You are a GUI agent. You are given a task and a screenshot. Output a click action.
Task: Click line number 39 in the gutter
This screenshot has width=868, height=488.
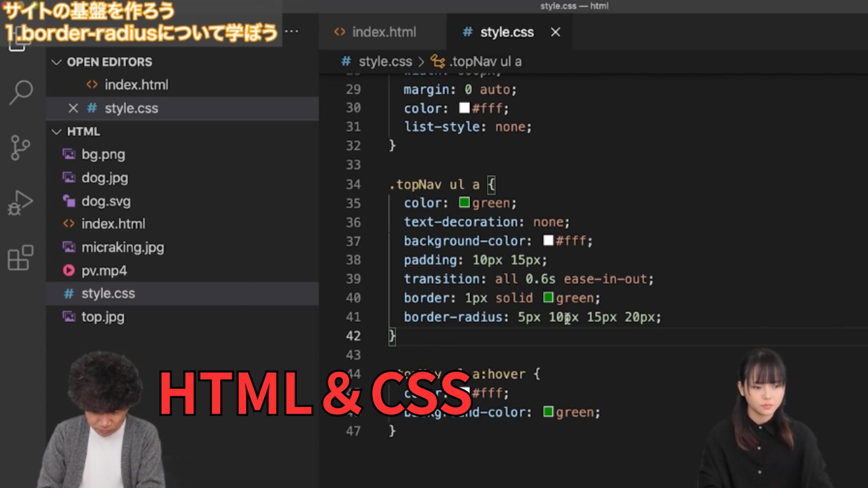click(353, 279)
